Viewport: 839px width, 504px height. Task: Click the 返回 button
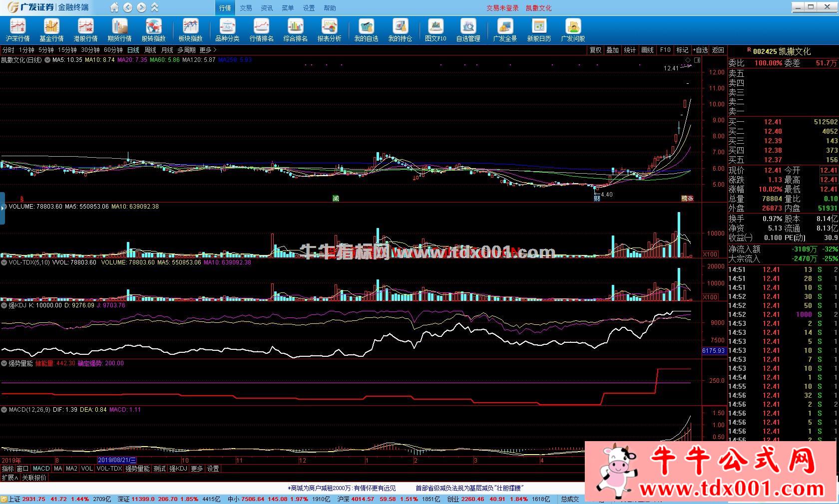tap(718, 50)
